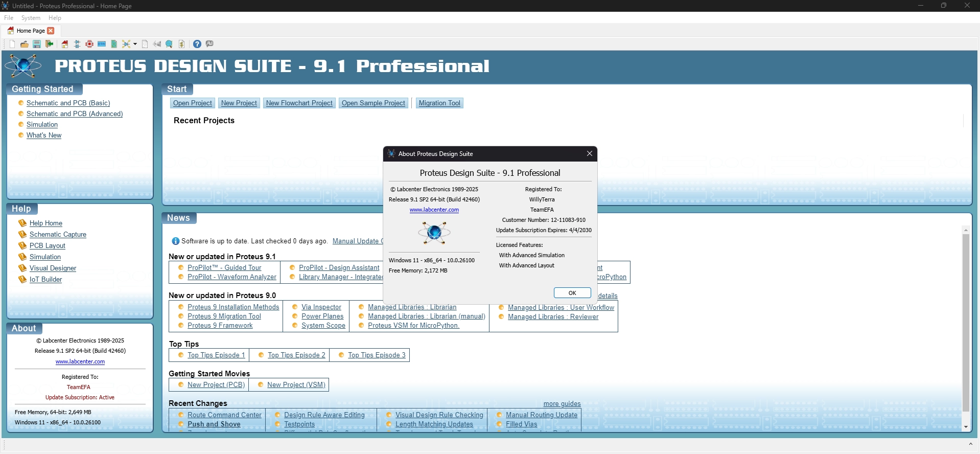Open Simulation link in the Help panel
Image resolution: width=980 pixels, height=454 pixels.
[x=45, y=257]
